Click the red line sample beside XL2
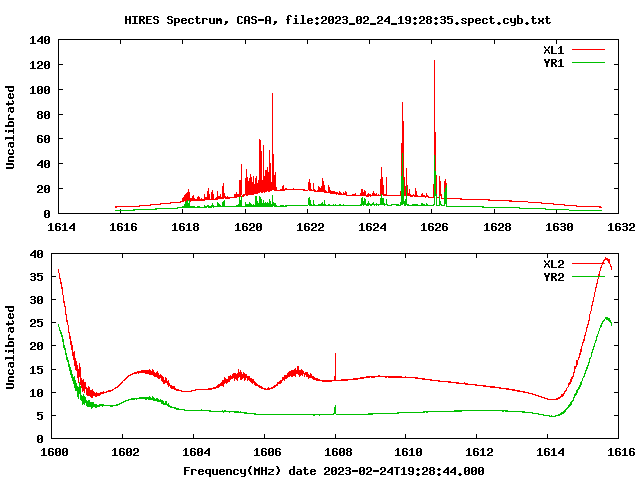Viewport: 640px width, 480px height. coord(588,264)
